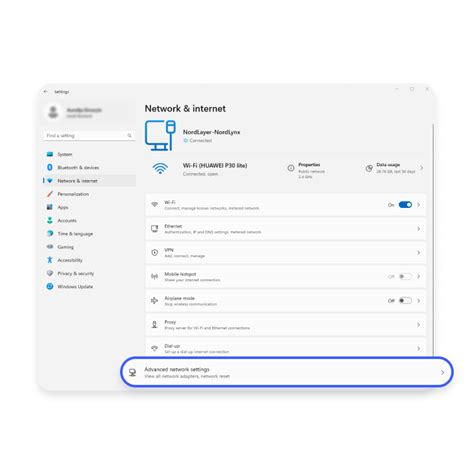Click the Airplane mode icon

[154, 300]
